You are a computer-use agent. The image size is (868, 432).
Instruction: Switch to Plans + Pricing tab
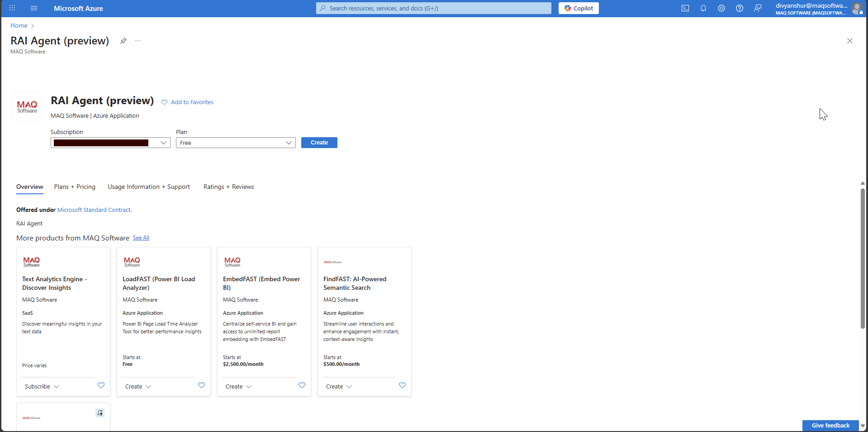(75, 187)
